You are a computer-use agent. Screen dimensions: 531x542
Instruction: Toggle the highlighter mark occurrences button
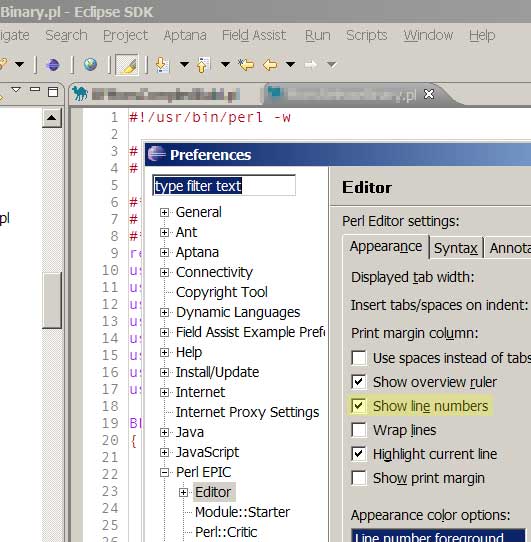127,65
